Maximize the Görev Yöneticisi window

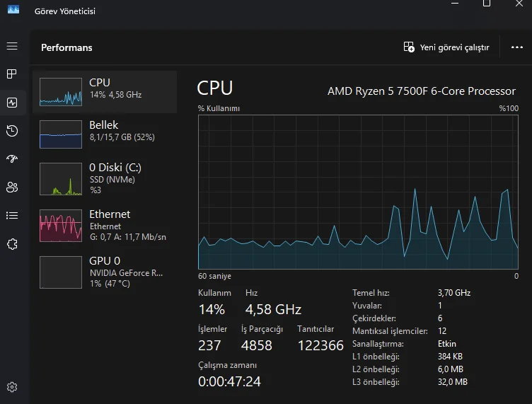pos(487,4)
